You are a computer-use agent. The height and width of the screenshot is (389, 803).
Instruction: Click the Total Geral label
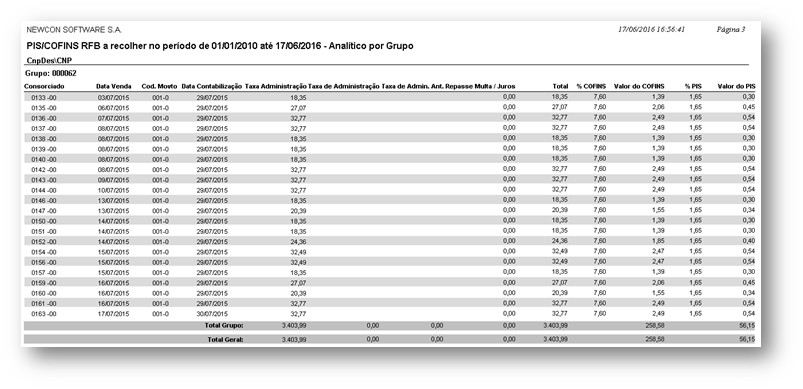click(x=225, y=339)
